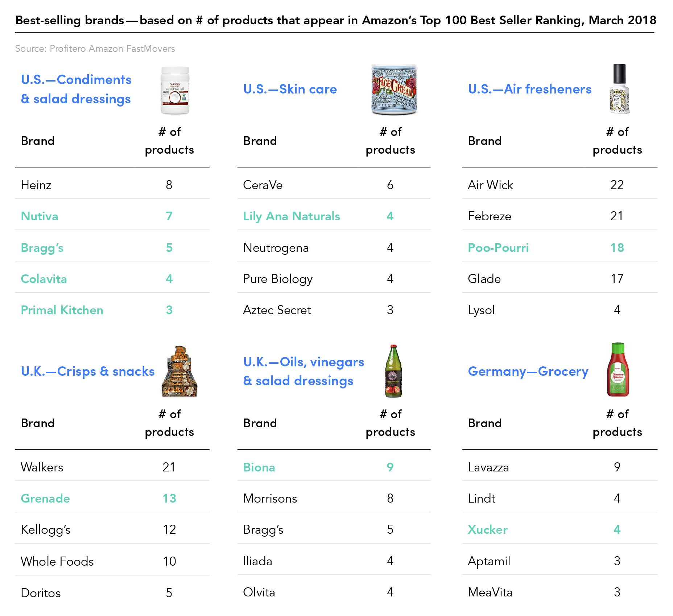This screenshot has height=616, width=673.
Task: Click the Nutiva coconut oil jar image
Action: (x=175, y=90)
